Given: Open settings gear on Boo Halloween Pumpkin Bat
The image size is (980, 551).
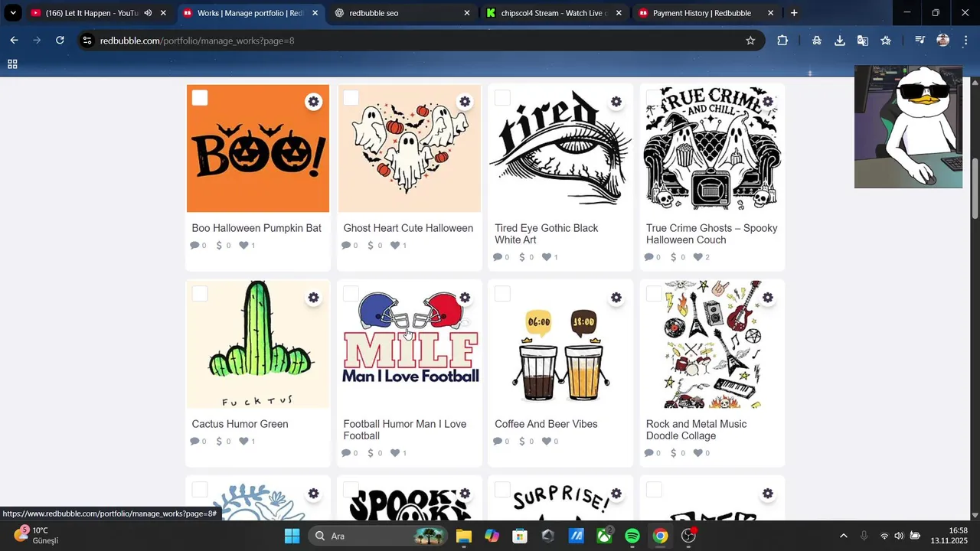Looking at the screenshot, I should pos(313,102).
